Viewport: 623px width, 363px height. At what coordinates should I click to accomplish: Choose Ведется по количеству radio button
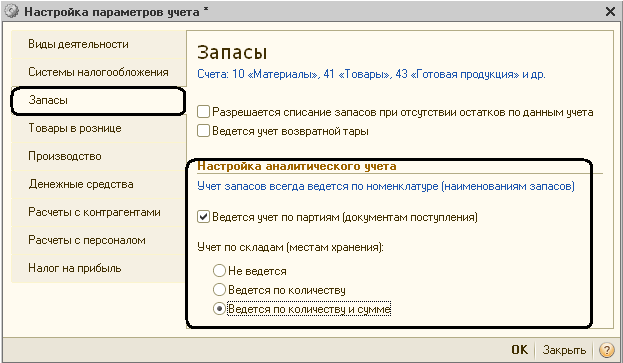tap(219, 290)
